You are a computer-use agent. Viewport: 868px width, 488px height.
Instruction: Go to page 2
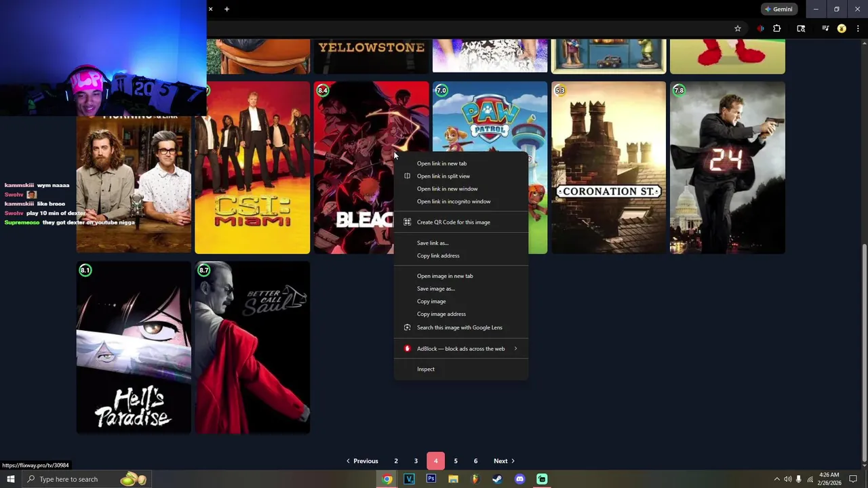(x=396, y=461)
